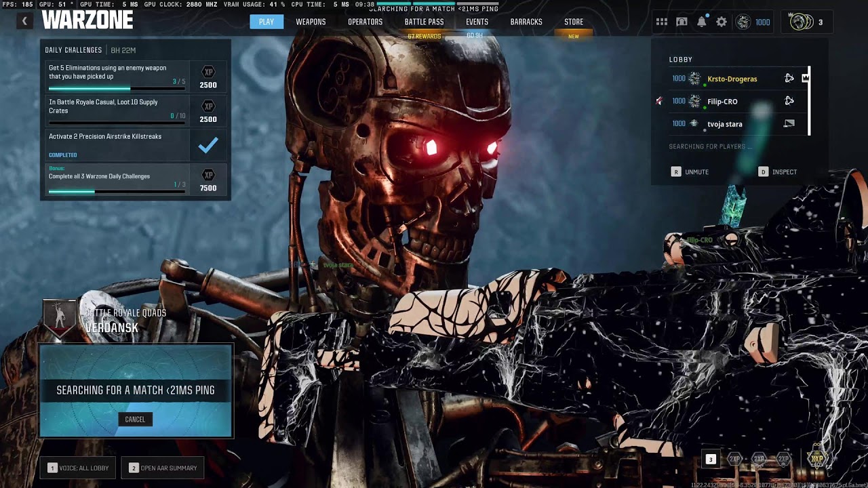868x488 pixels.
Task: Click the Supply Crates challenge progress bar
Action: 117,123
